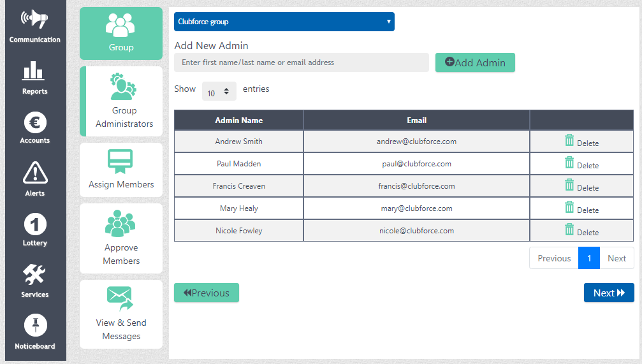Select the Lottery ball icon
Viewport: 642px width, 364px height.
(x=34, y=224)
